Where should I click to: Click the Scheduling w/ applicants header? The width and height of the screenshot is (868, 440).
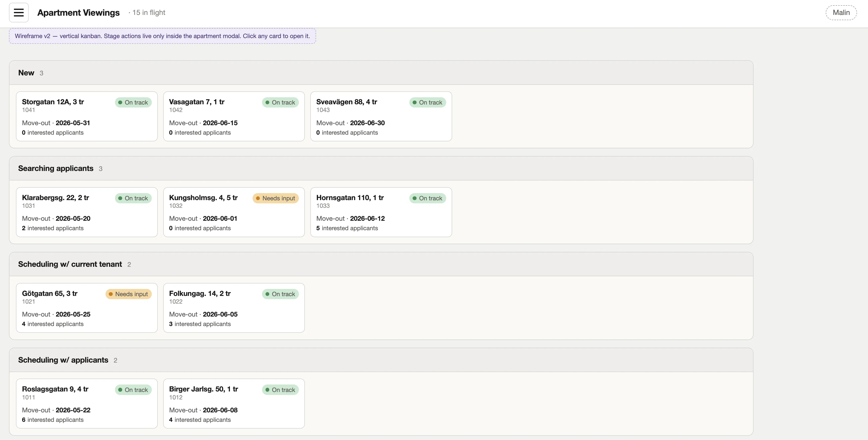pyautogui.click(x=381, y=360)
